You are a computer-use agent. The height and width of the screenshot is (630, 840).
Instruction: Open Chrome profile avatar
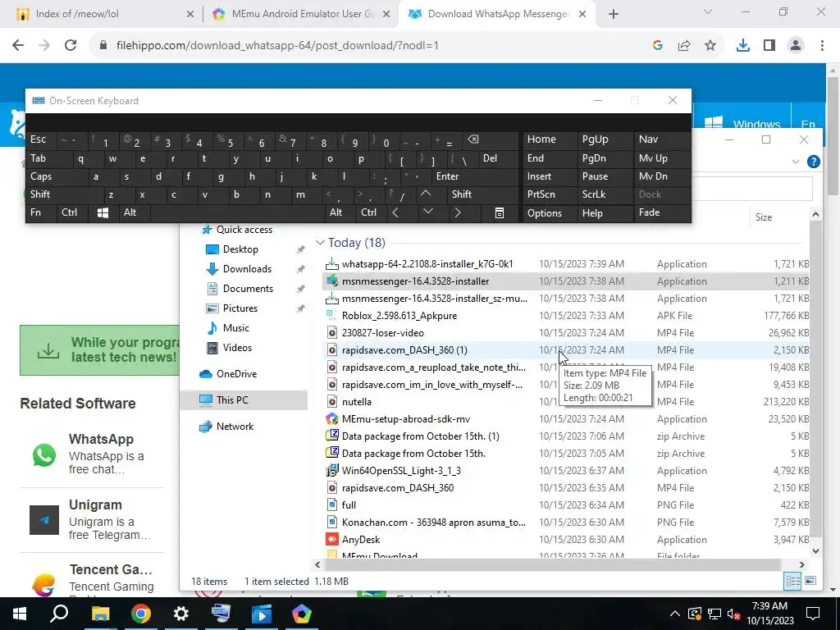(x=796, y=46)
